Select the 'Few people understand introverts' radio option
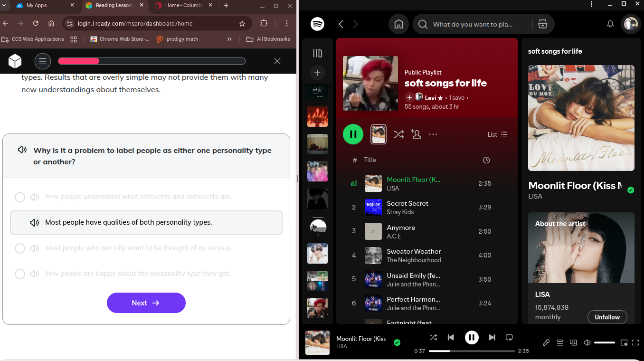The height and width of the screenshot is (361, 644). pyautogui.click(x=20, y=197)
